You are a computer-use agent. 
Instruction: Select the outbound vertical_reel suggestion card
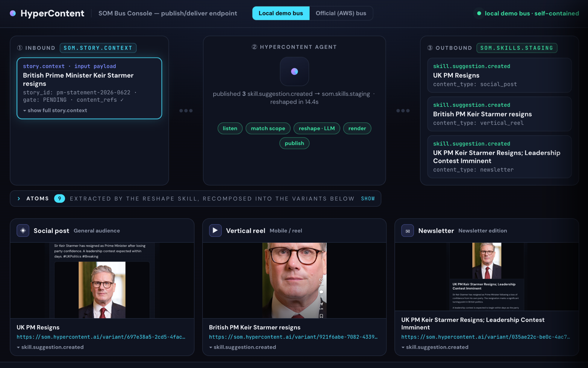[499, 114]
